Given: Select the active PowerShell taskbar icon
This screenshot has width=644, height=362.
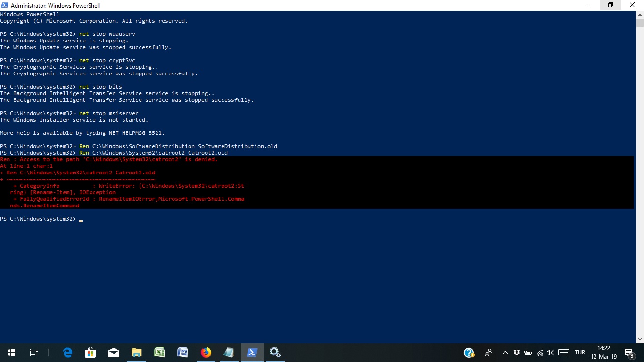Looking at the screenshot, I should 252,353.
